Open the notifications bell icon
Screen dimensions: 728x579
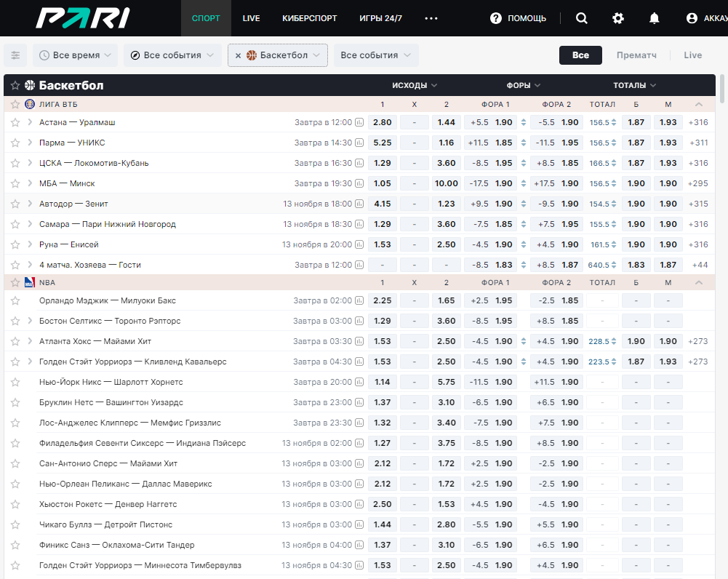[x=654, y=18]
